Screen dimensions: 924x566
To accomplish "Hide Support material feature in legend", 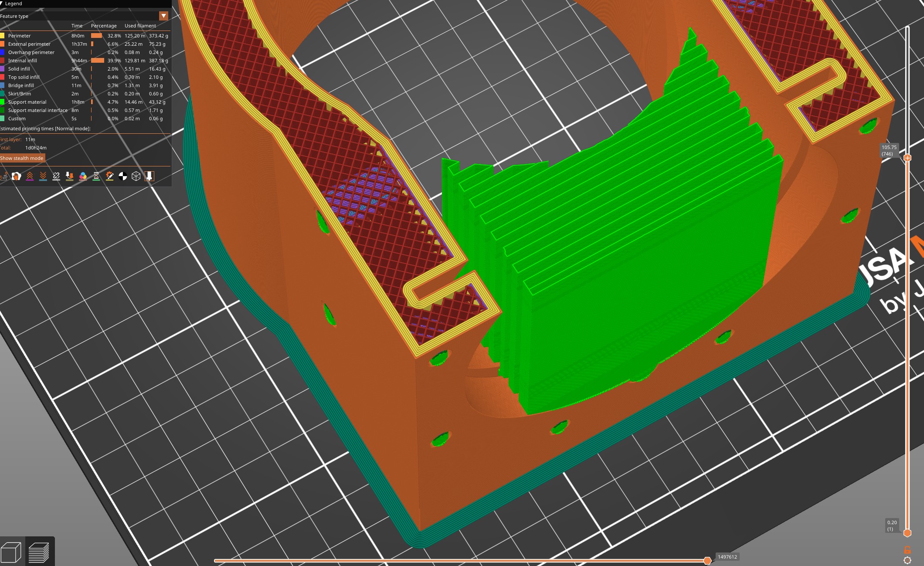I will (84, 102).
